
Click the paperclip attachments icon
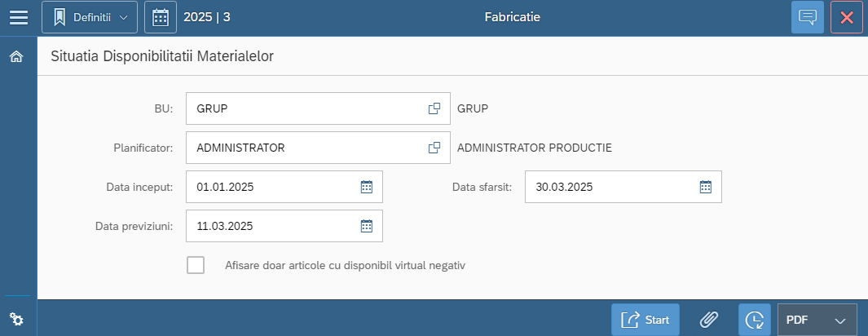(709, 320)
